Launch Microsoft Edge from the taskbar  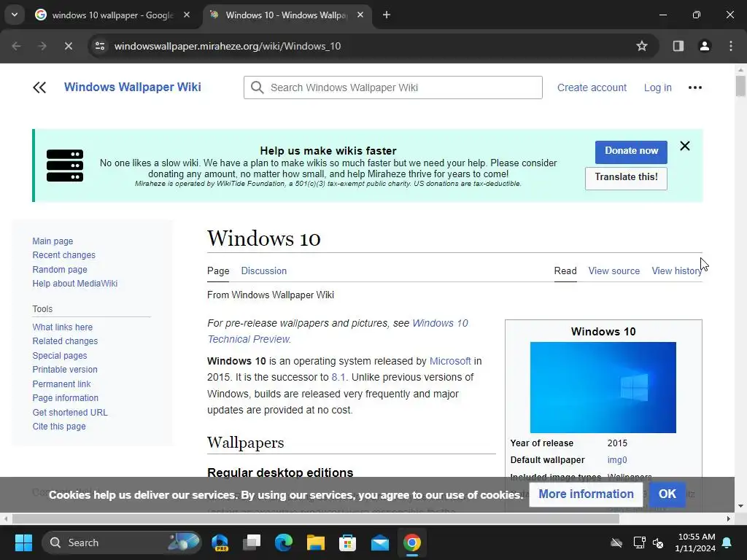(284, 542)
